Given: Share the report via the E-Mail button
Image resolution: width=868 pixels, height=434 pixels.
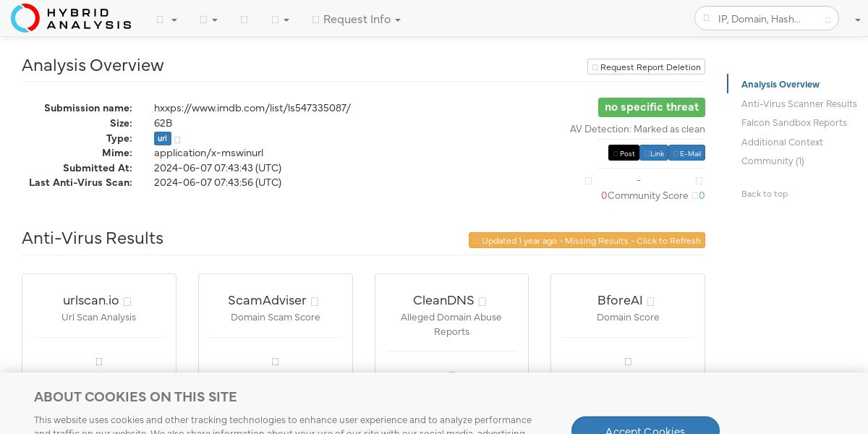Looking at the screenshot, I should [686, 153].
